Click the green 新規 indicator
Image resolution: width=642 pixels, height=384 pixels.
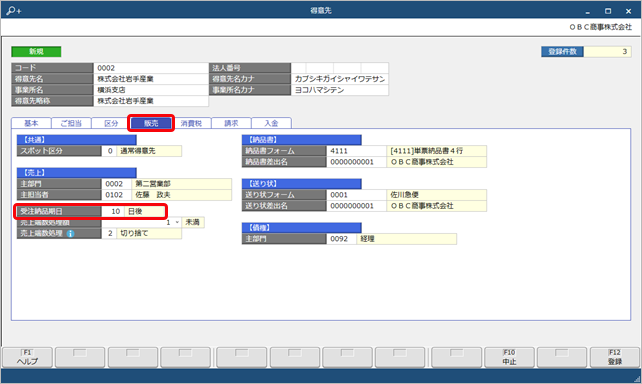(36, 52)
